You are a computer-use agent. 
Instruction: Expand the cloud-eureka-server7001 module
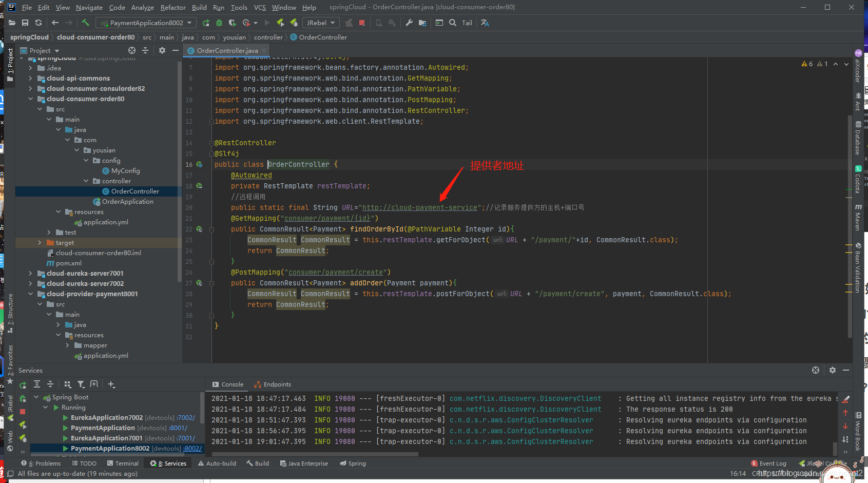click(x=30, y=273)
